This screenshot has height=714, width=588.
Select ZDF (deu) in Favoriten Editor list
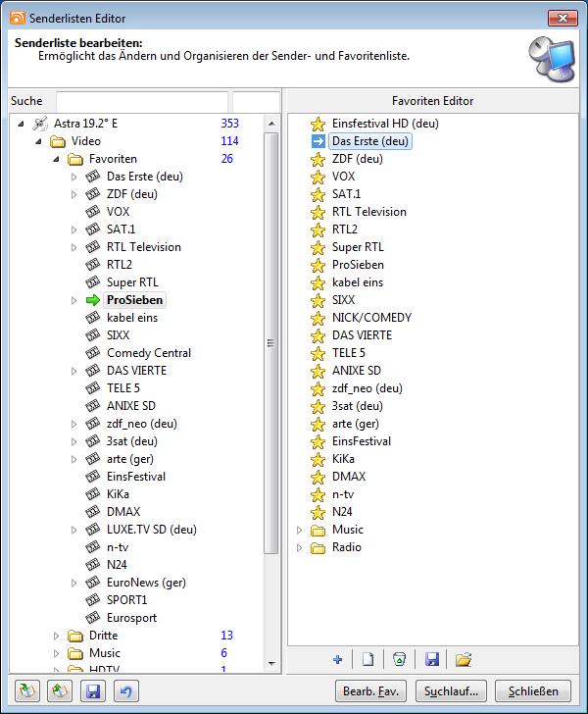358,159
